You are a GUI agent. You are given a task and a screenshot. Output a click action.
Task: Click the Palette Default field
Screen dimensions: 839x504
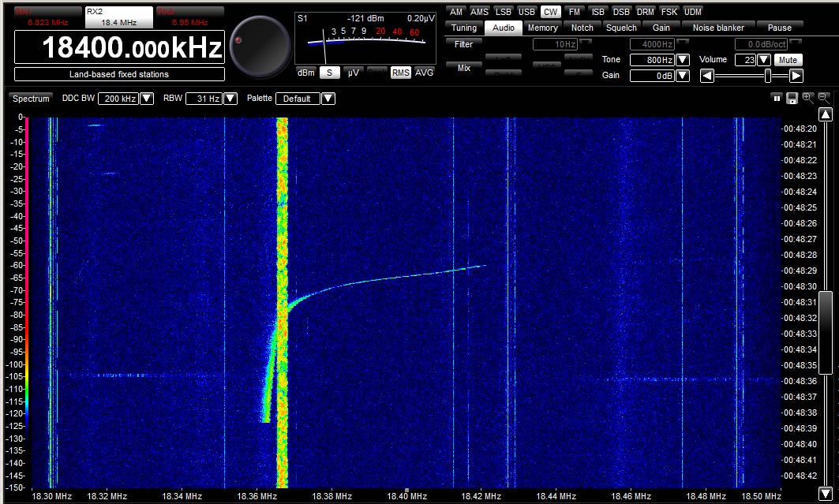point(298,99)
